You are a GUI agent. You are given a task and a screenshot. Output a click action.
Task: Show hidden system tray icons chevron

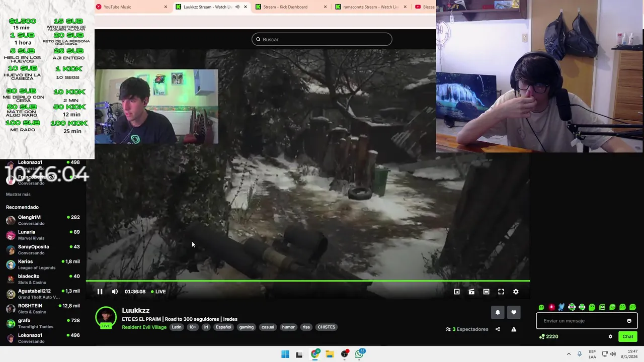tap(569, 354)
